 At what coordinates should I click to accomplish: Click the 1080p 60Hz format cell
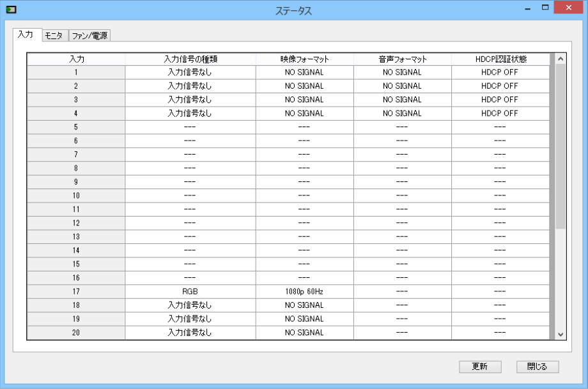304,291
